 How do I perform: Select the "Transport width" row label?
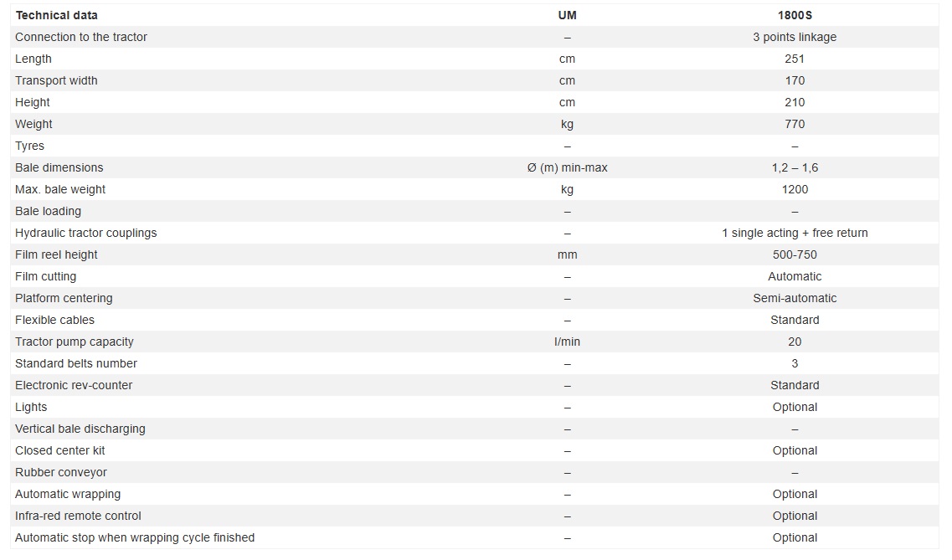[56, 80]
